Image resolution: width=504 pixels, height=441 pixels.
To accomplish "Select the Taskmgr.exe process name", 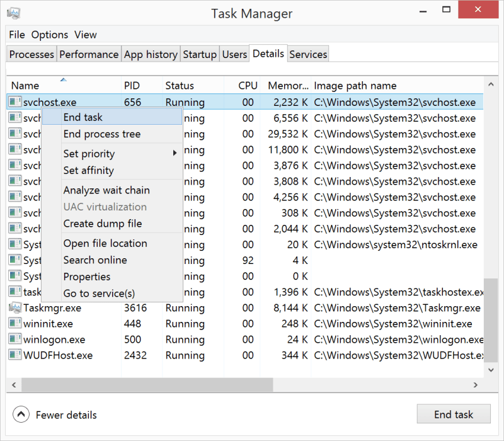I will [x=52, y=308].
